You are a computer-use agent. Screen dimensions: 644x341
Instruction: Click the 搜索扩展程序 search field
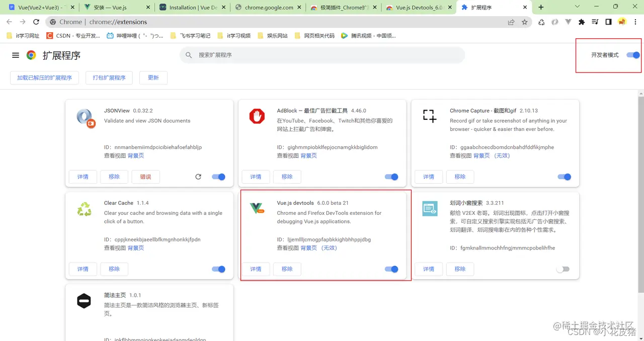click(322, 55)
